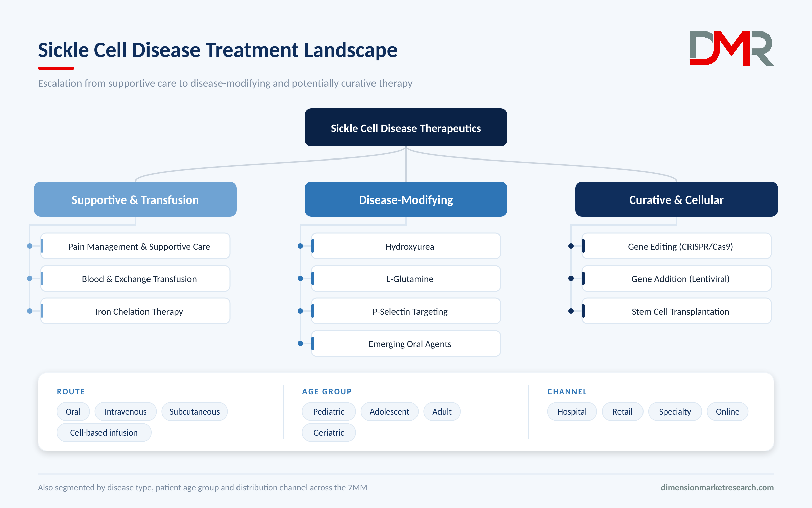Select the Hospital channel chip

[x=572, y=411]
